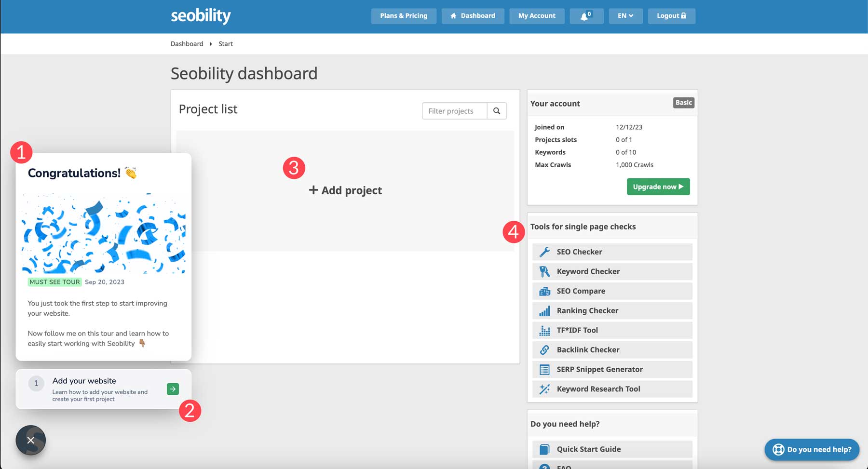Click the Filter projects input field

(454, 111)
